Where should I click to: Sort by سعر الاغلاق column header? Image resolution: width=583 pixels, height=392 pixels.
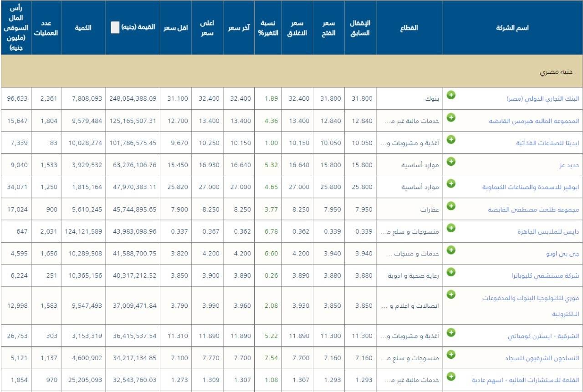click(297, 28)
